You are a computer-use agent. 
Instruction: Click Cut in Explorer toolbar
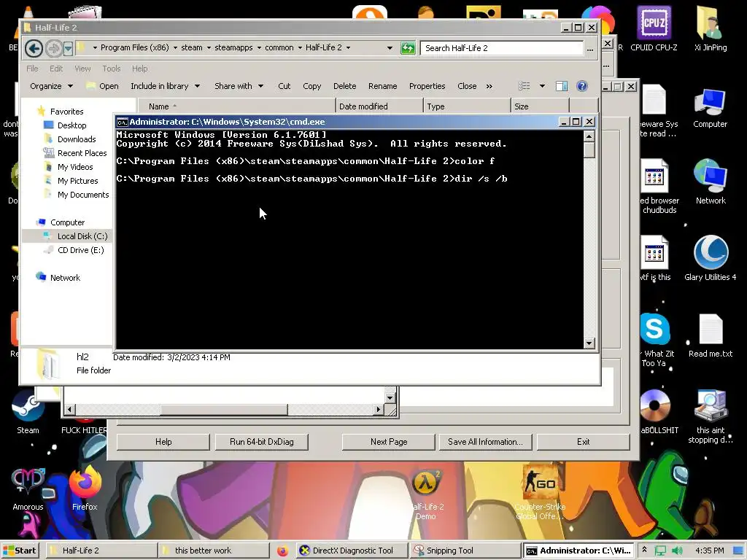(x=285, y=86)
